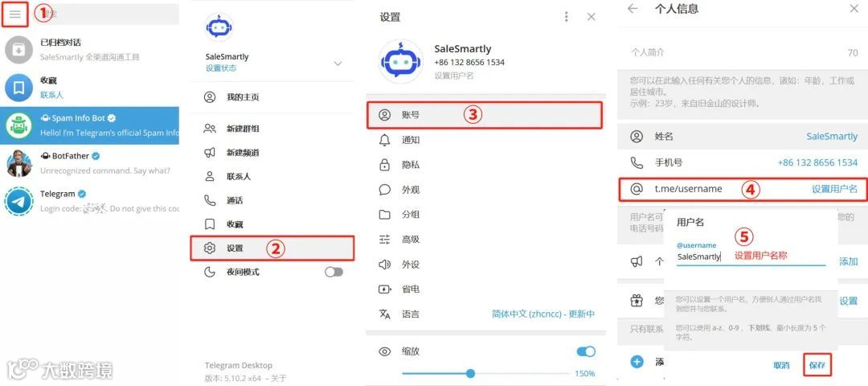Viewport: 868px width, 386px height.
Task: Open the archived chats folder icon
Action: point(18,50)
